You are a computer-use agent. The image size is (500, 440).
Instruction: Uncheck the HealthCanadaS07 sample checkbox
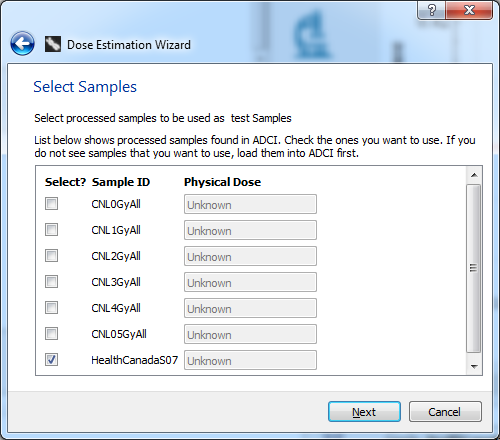tap(51, 360)
